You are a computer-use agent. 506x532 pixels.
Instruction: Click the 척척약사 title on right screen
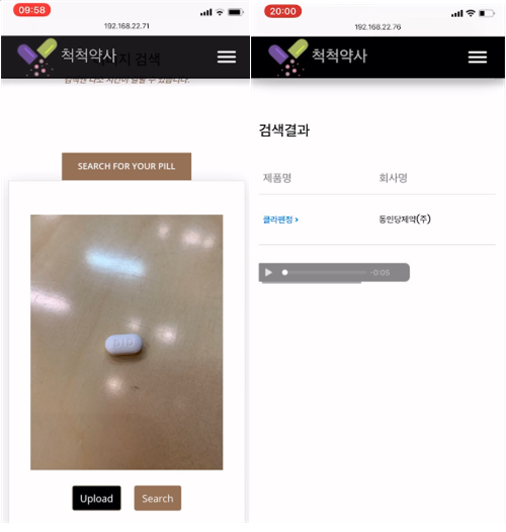339,56
